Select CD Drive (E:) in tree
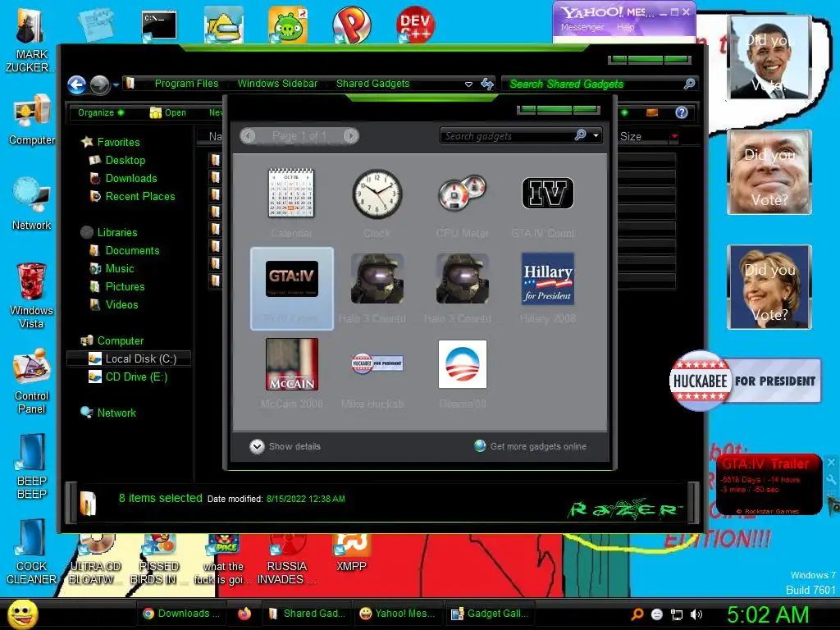This screenshot has height=630, width=840. click(x=129, y=377)
